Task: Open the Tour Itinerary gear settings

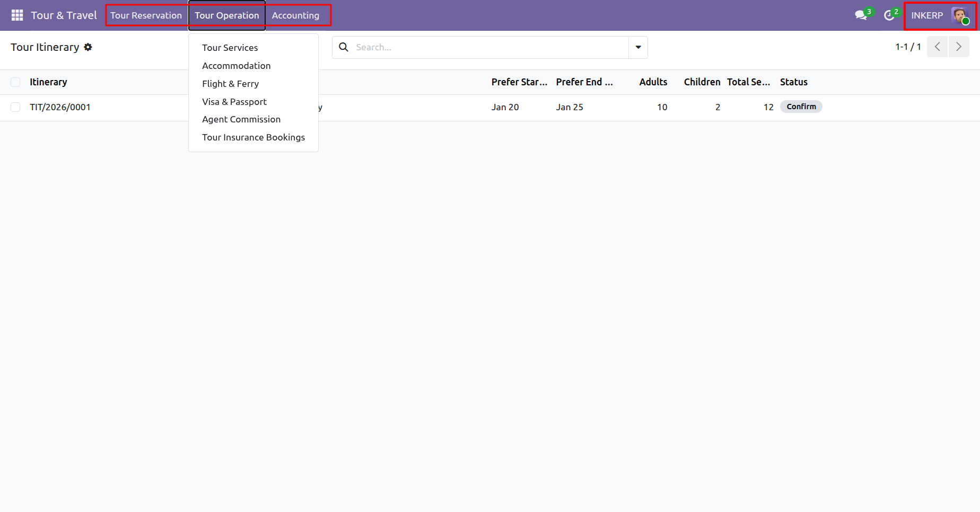Action: click(88, 47)
